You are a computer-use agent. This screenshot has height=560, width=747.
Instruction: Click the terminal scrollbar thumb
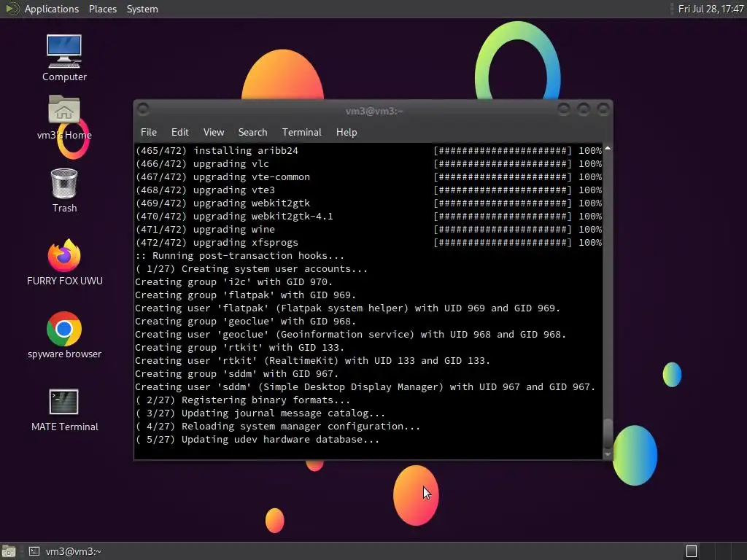(608, 433)
